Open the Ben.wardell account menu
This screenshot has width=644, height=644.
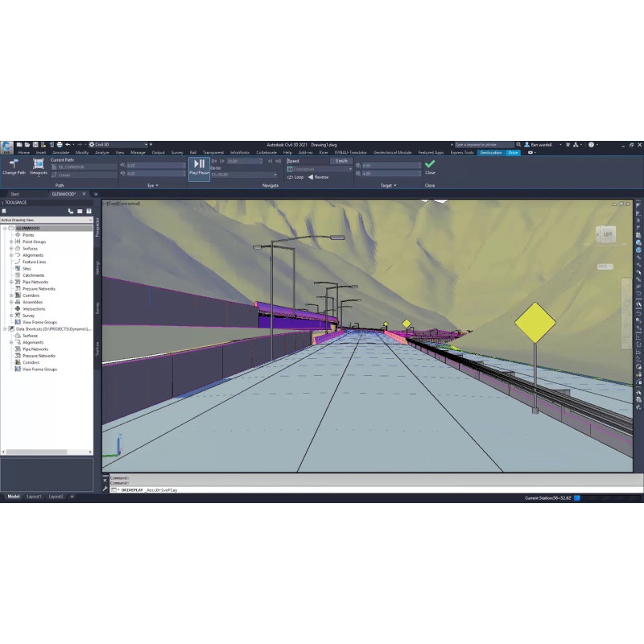point(537,144)
